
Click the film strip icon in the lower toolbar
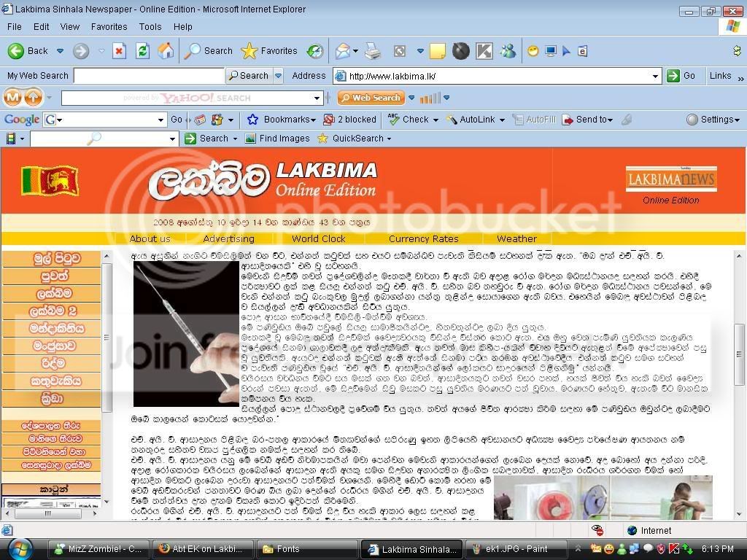[10, 139]
